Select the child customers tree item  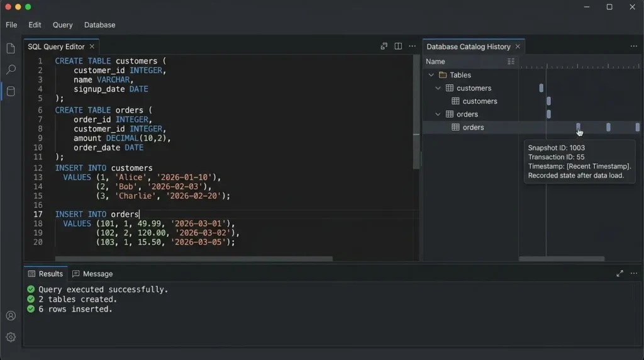coord(480,101)
